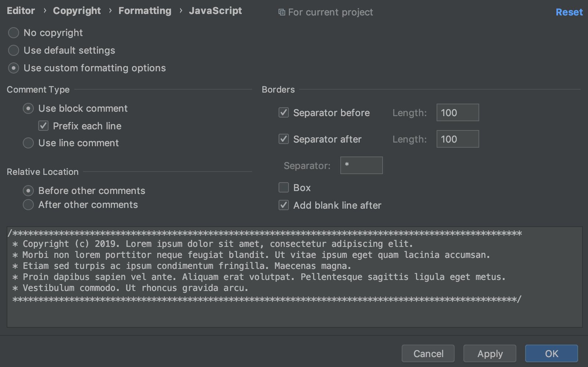Select Before other comments
Viewport: 588px width, 367px height.
(28, 191)
